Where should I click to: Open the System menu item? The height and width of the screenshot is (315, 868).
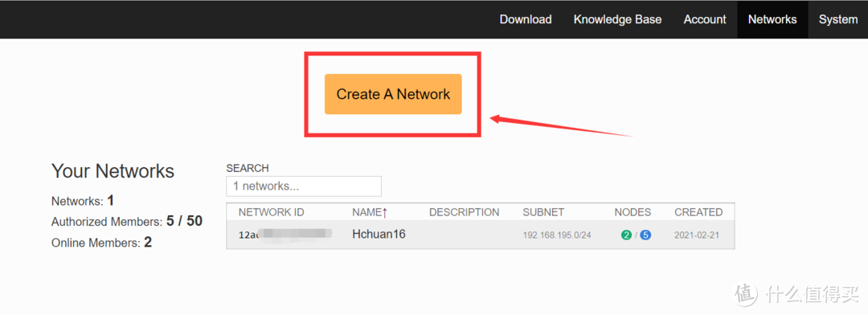click(838, 19)
